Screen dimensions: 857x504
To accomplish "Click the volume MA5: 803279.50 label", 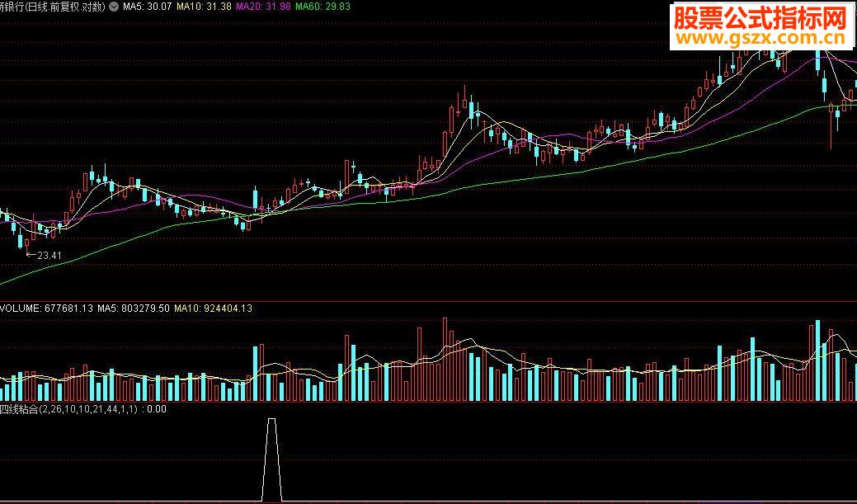I will (134, 309).
